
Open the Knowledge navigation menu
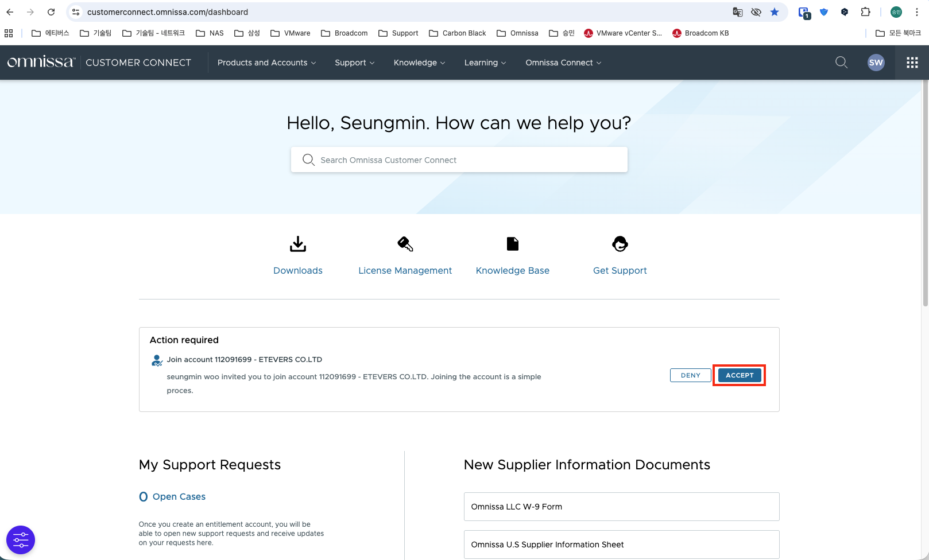(419, 63)
